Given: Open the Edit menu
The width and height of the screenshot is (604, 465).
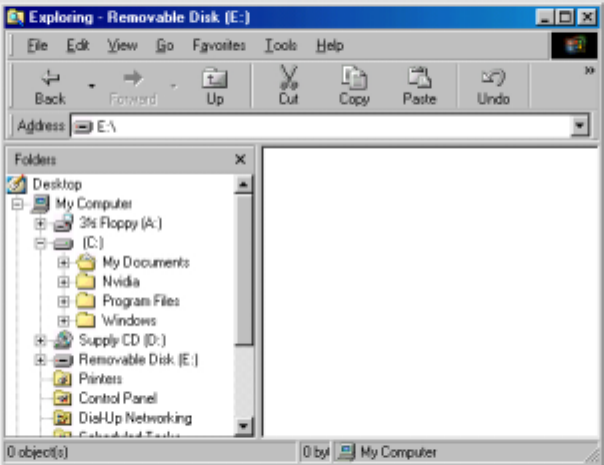Looking at the screenshot, I should (x=78, y=45).
